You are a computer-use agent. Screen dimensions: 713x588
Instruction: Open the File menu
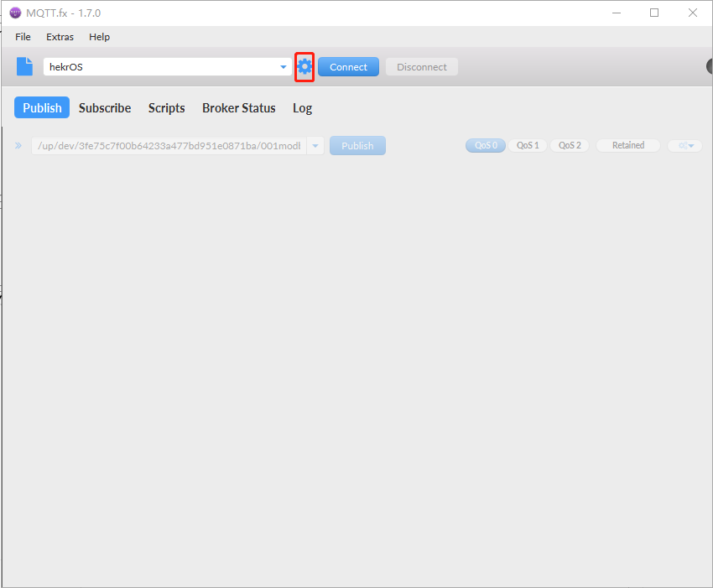coord(23,37)
